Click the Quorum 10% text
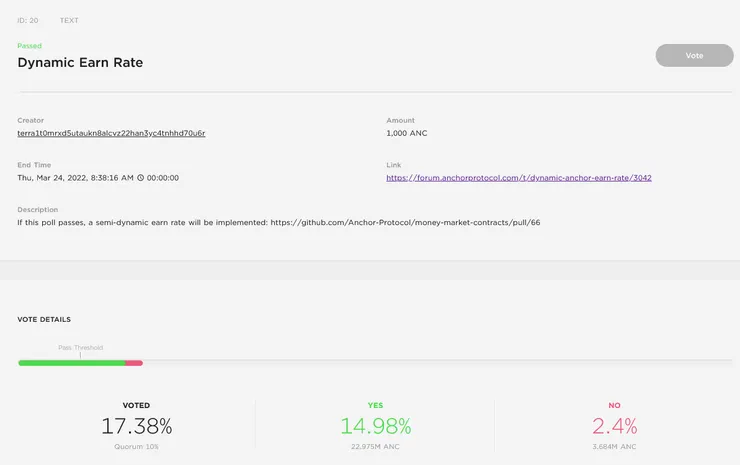The width and height of the screenshot is (740, 465). [x=136, y=446]
